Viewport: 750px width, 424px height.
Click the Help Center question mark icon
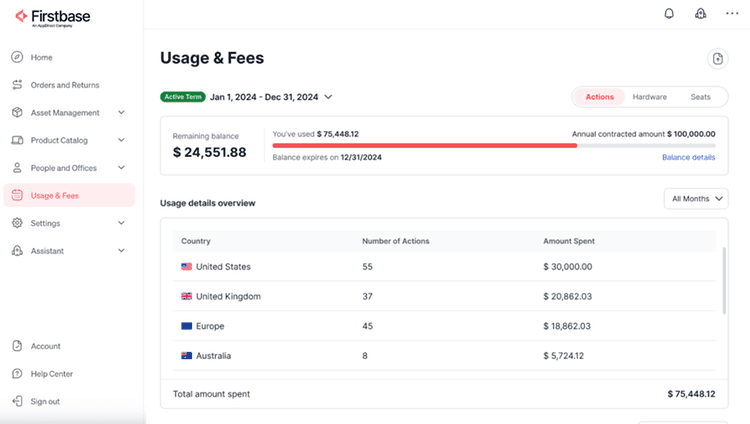[x=17, y=374]
